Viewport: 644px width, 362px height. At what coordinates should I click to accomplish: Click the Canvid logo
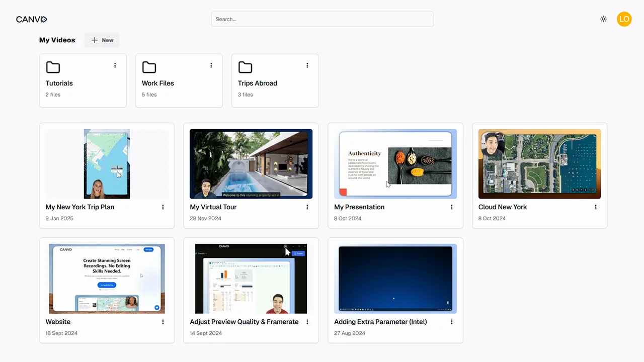pos(31,19)
